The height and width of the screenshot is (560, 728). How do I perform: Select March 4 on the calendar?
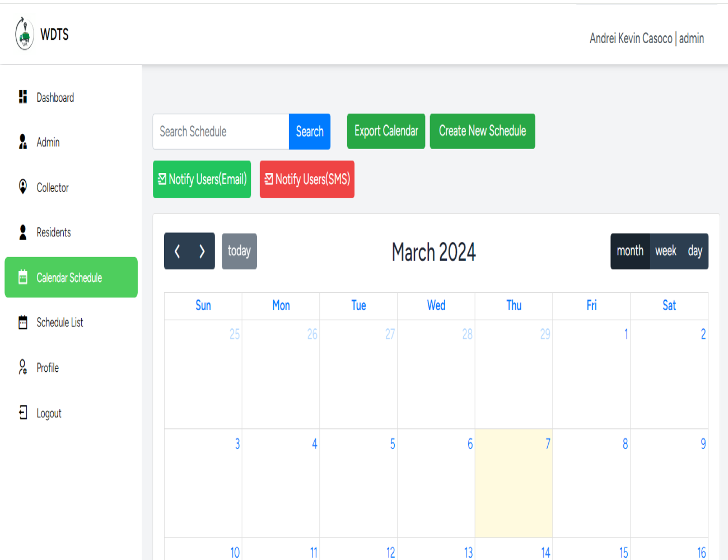point(281,483)
